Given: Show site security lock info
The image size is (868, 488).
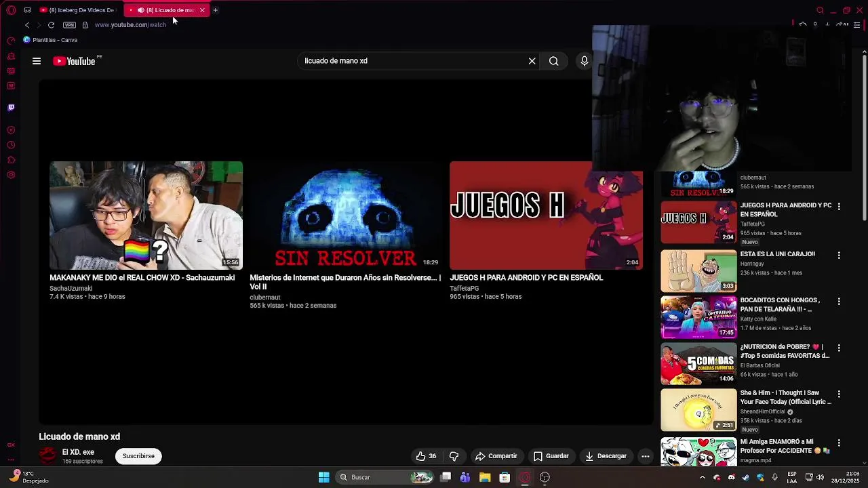Looking at the screenshot, I should (85, 25).
